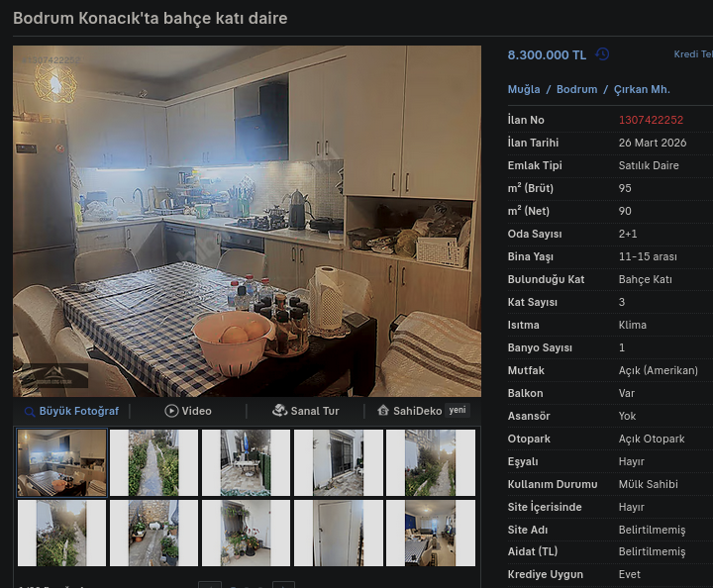Open the main kitchen photo
This screenshot has height=588, width=713.
[x=247, y=221]
